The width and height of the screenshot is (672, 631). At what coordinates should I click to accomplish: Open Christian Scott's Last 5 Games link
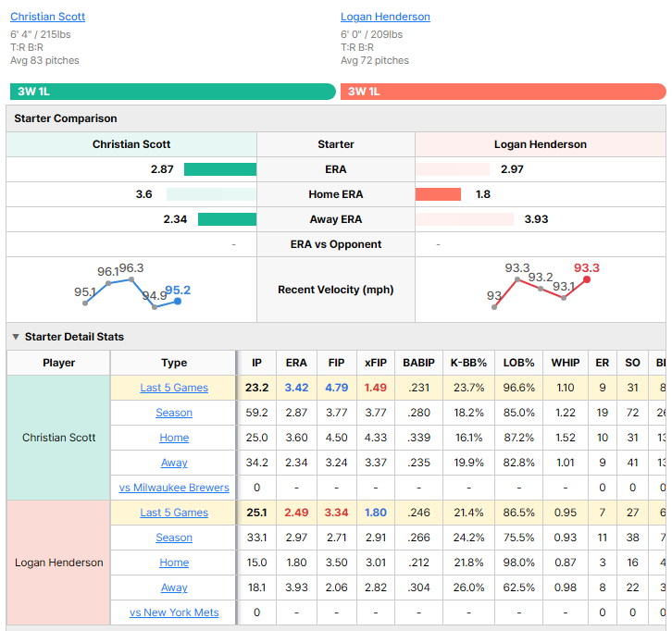(x=174, y=388)
